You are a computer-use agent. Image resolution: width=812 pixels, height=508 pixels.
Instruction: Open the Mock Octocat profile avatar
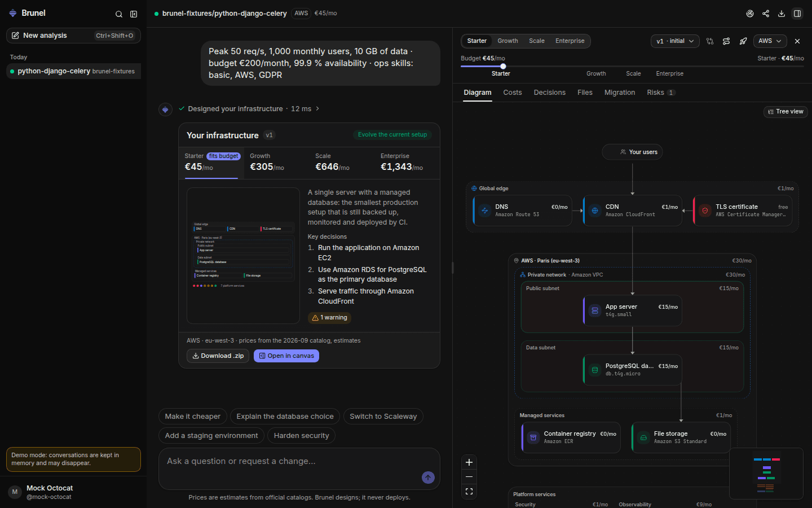pos(15,492)
